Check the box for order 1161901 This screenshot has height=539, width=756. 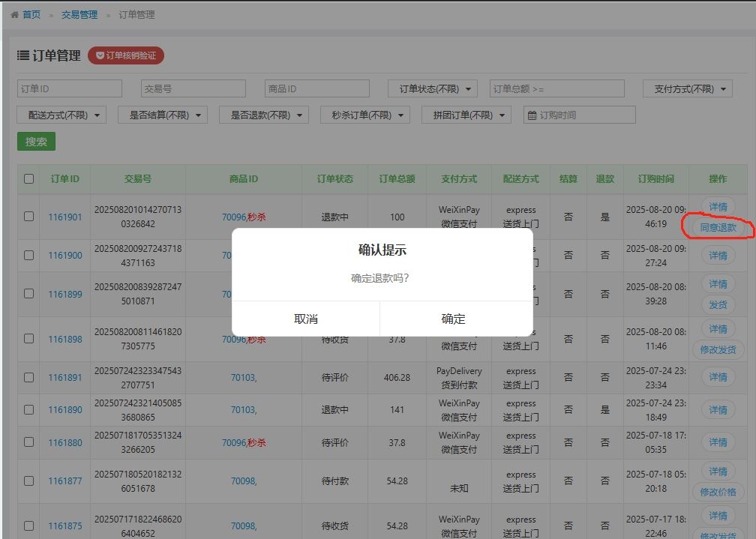(29, 217)
